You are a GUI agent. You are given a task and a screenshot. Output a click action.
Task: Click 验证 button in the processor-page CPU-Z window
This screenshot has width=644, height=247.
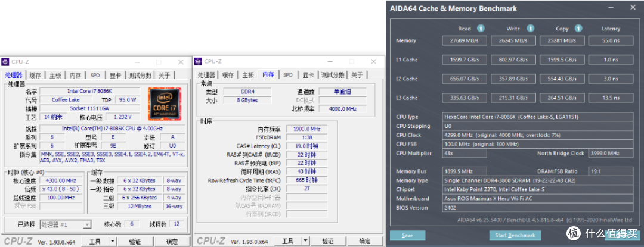[135, 241]
